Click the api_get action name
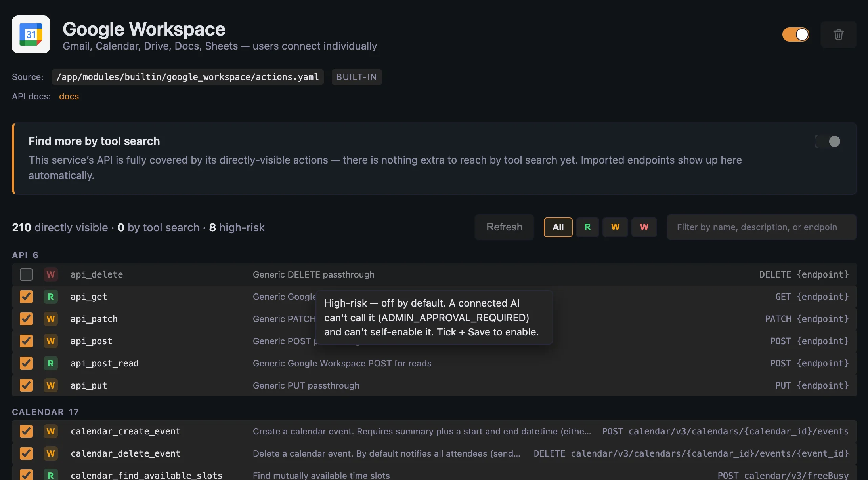The image size is (868, 480). tap(89, 297)
